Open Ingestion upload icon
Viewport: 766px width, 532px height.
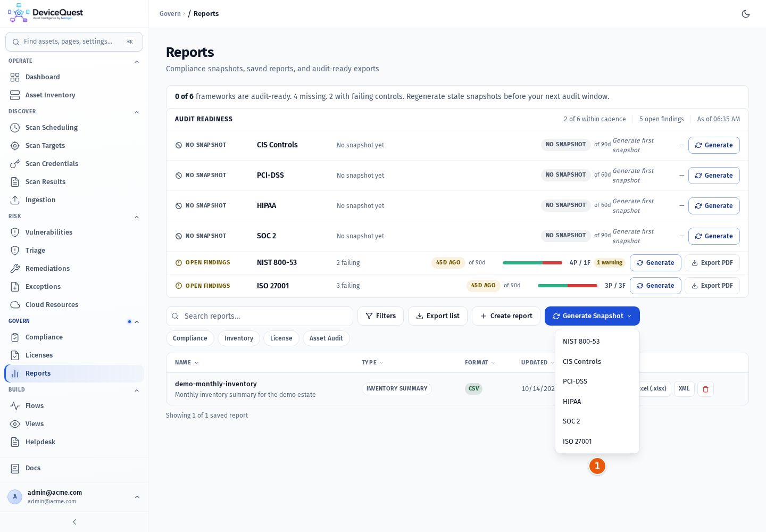15,200
